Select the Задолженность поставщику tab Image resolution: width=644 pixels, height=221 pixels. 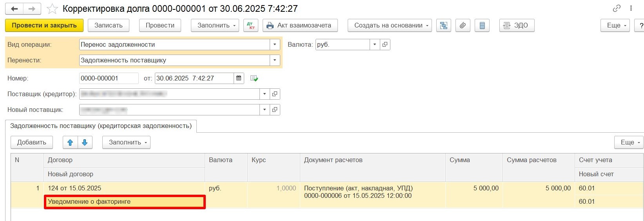point(101,126)
